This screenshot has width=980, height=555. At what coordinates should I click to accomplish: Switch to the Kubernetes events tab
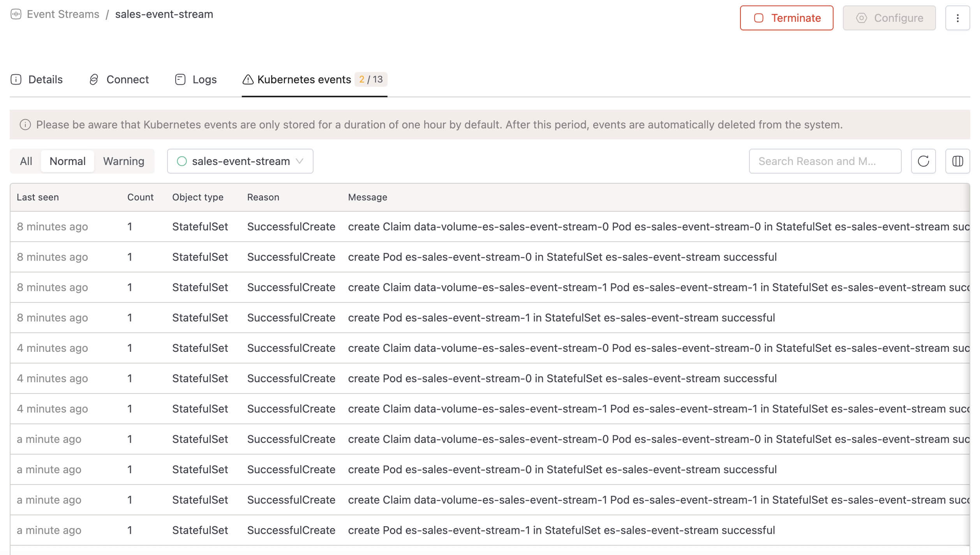(x=304, y=79)
